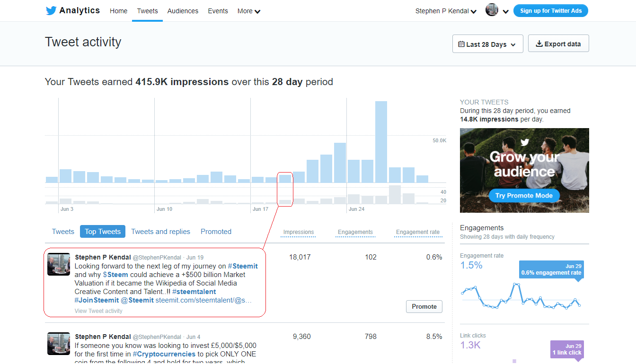Expand the chevron beside the avatar

[505, 11]
